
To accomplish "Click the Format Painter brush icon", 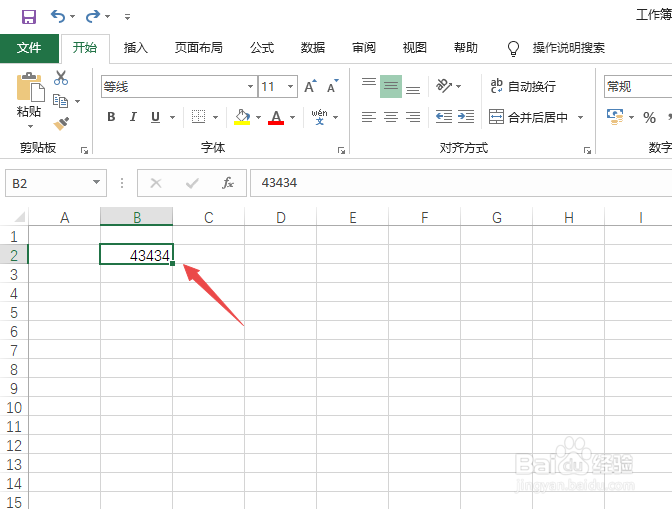I will point(61,124).
